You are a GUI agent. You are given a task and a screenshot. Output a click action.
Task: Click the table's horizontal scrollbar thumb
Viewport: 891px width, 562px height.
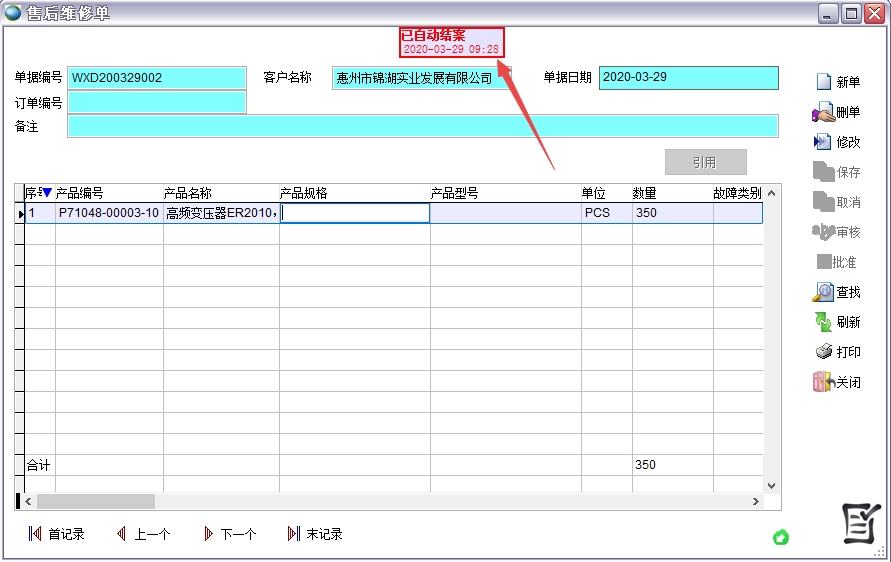point(96,501)
